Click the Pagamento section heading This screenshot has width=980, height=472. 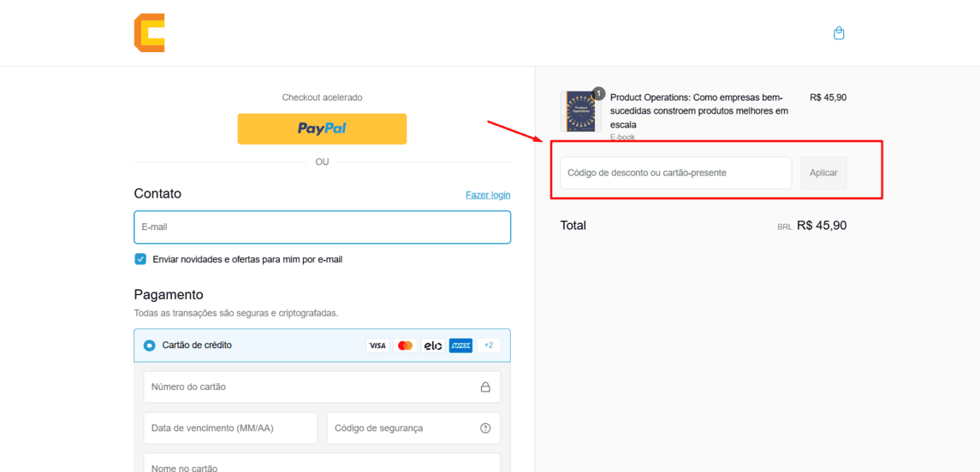(x=169, y=295)
